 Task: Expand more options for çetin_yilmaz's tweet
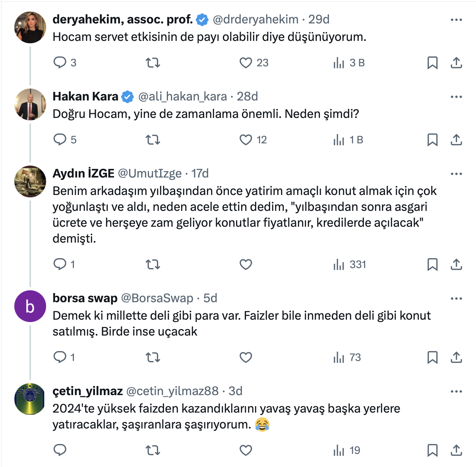coord(456,391)
